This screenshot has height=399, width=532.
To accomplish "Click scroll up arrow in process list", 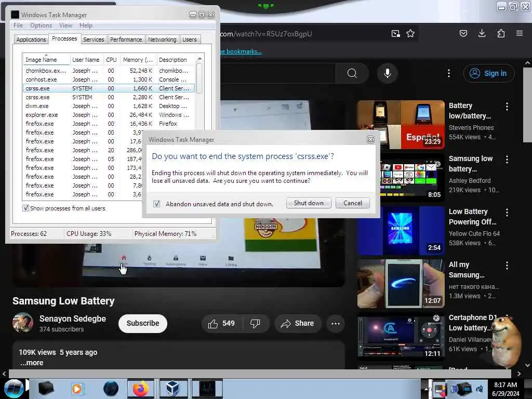I will click(x=199, y=59).
